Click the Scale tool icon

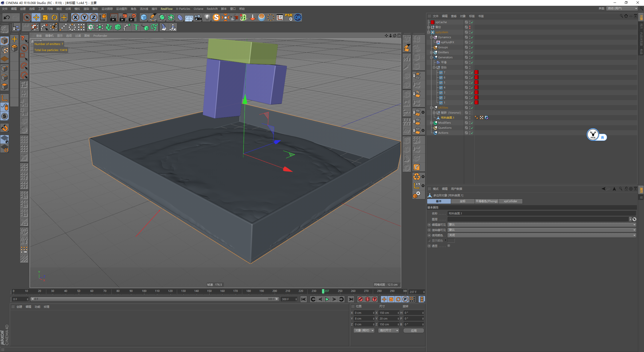tap(45, 17)
